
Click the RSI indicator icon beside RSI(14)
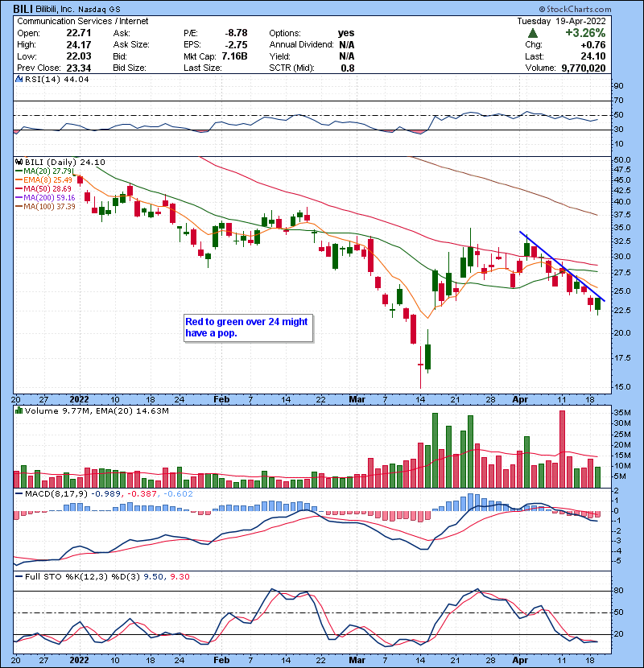pos(19,79)
